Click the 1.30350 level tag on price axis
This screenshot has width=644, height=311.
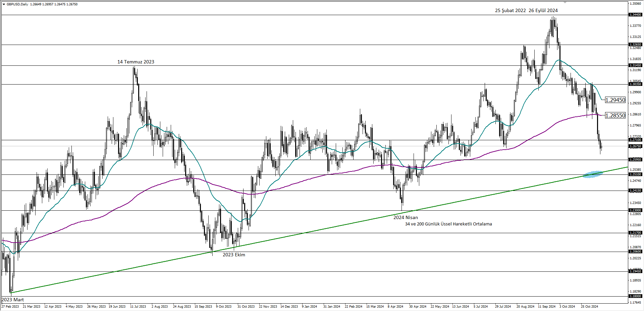coord(635,84)
